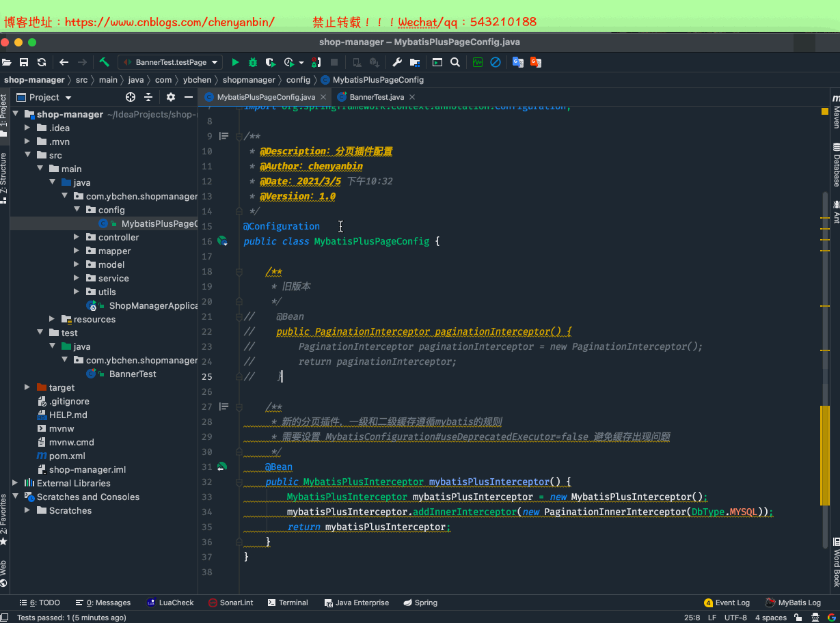Open the Spring tool window
The width and height of the screenshot is (840, 623).
[x=420, y=603]
